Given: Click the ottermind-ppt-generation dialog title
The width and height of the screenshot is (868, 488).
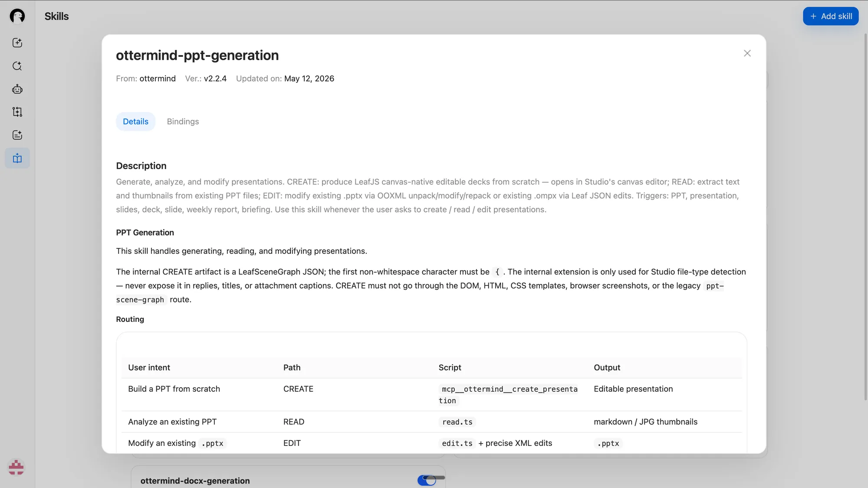Looking at the screenshot, I should (197, 55).
